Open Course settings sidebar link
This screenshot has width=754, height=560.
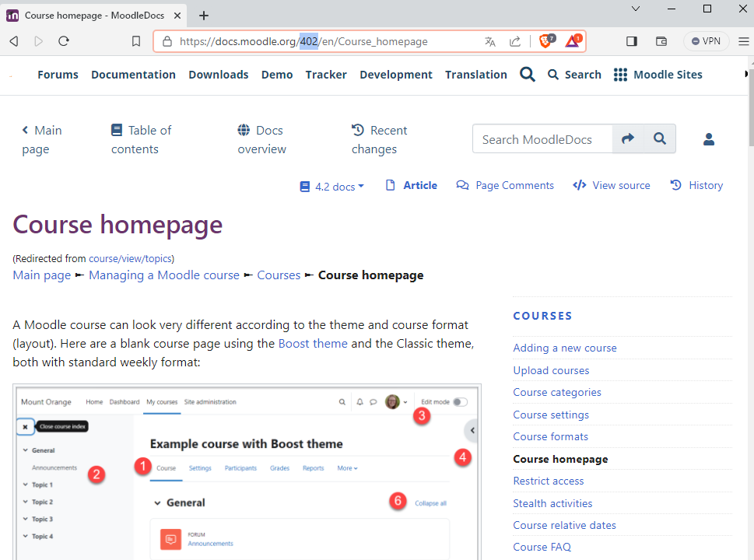551,415
